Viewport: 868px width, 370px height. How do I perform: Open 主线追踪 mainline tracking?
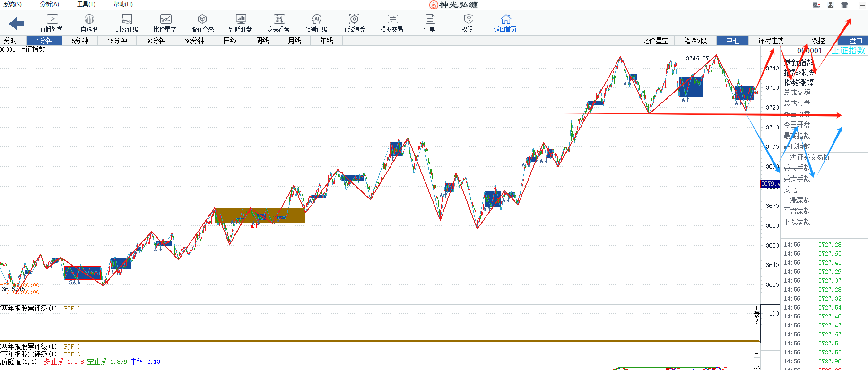(x=354, y=23)
